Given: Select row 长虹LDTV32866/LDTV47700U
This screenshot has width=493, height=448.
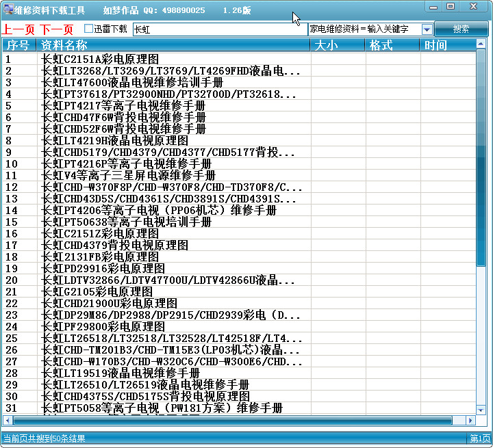Looking at the screenshot, I should [x=239, y=280].
